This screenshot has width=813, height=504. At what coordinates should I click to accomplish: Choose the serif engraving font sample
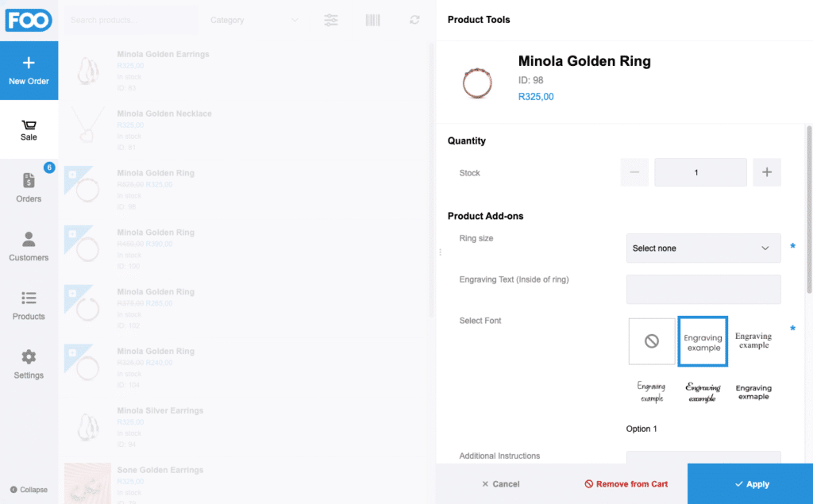tap(753, 341)
